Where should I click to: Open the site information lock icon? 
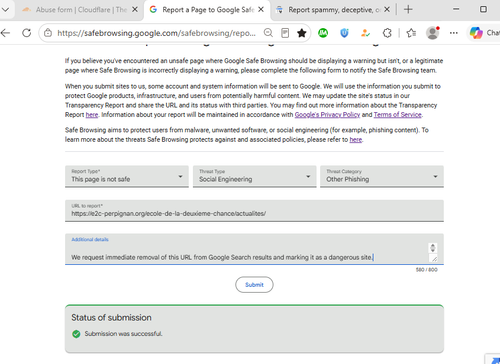tap(48, 33)
